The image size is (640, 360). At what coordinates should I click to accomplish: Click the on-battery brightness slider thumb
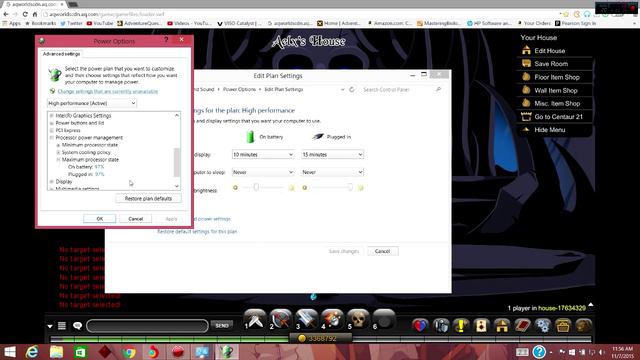(x=256, y=187)
